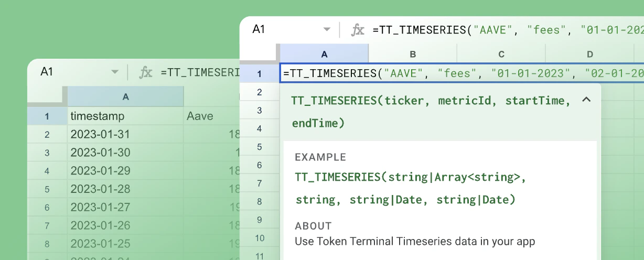Click the front sheet formula bar text
Viewport: 644px width, 260px height.
pos(508,30)
